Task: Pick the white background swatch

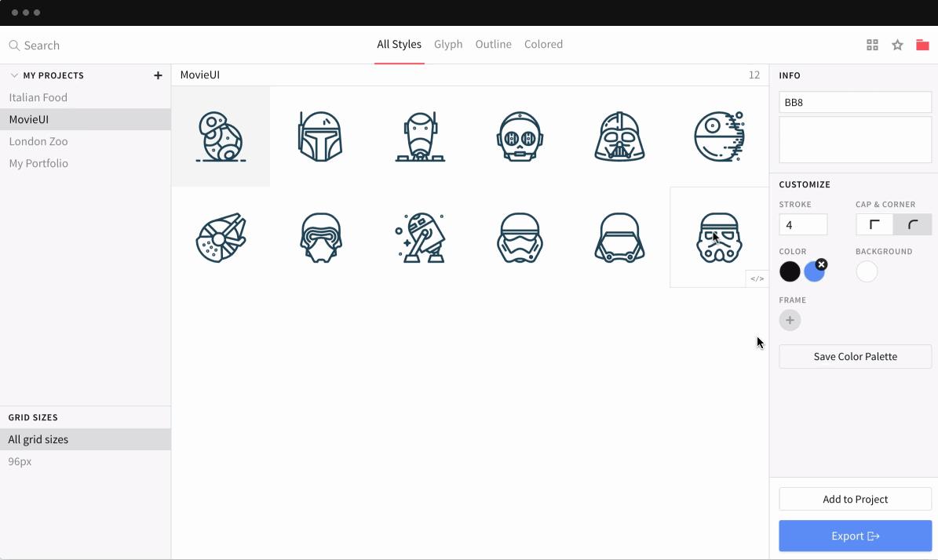Action: coord(867,271)
